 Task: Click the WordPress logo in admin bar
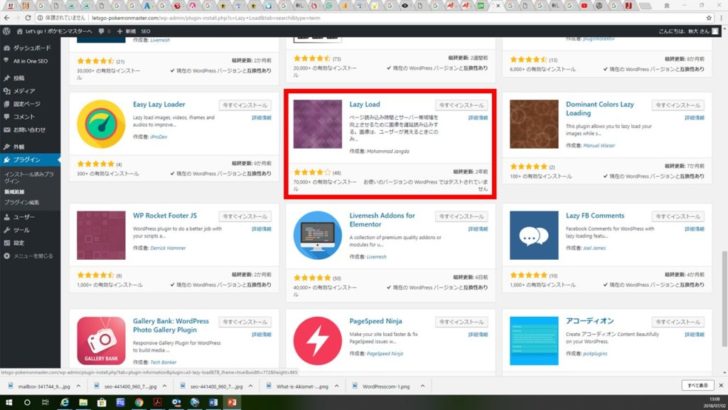(6, 31)
